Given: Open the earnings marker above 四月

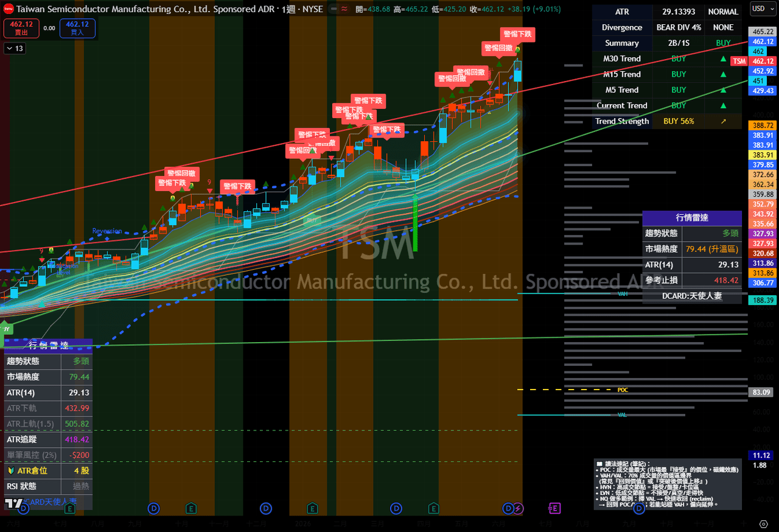Looking at the screenshot, I should (434, 508).
